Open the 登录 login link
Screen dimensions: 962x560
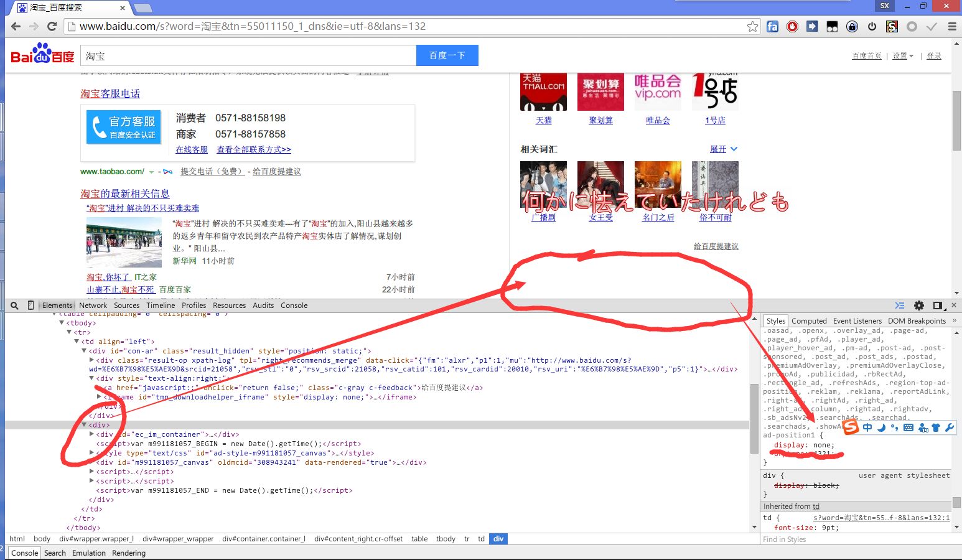pos(934,56)
